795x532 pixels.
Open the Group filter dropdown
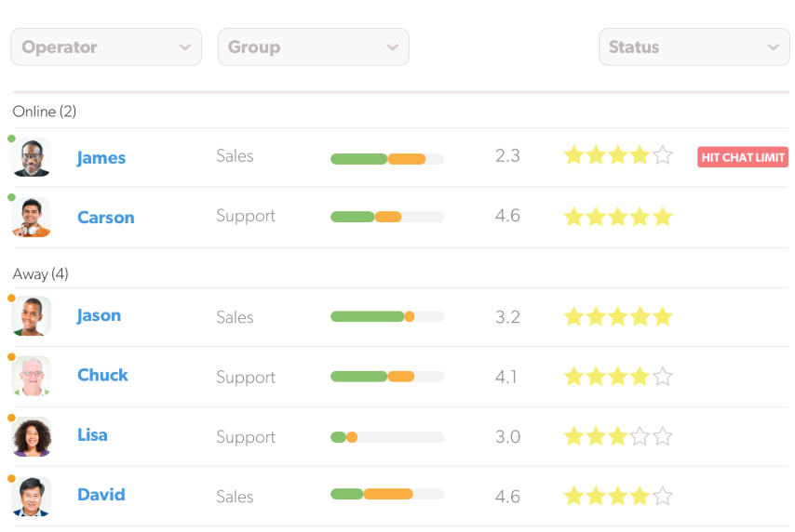pos(314,47)
